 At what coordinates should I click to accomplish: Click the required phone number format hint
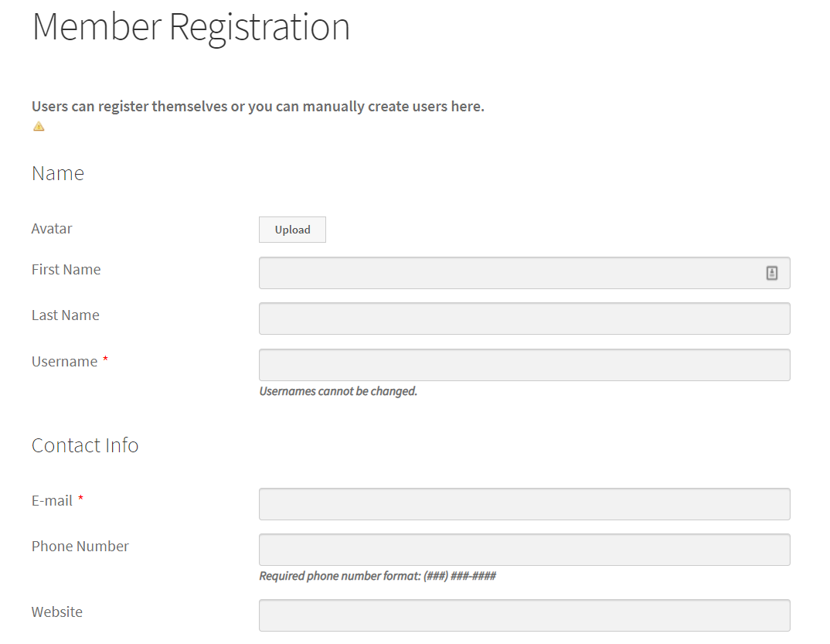tap(377, 576)
